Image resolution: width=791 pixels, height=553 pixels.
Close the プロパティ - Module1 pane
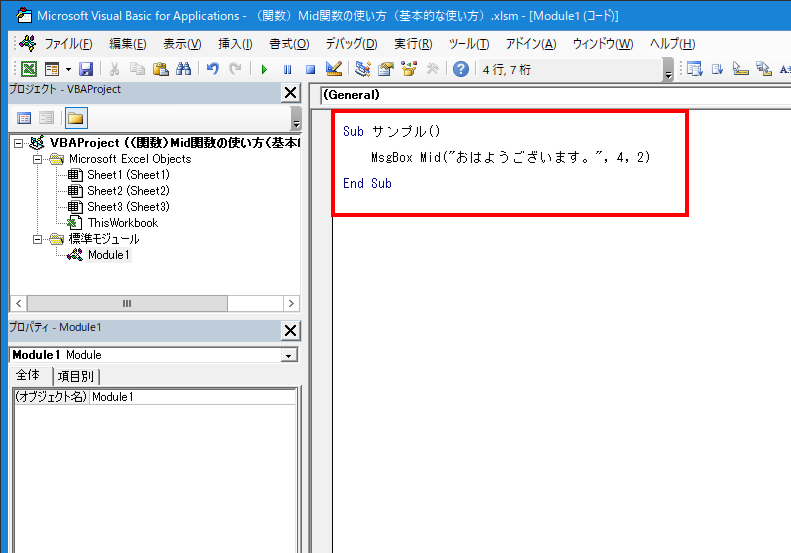coord(291,331)
